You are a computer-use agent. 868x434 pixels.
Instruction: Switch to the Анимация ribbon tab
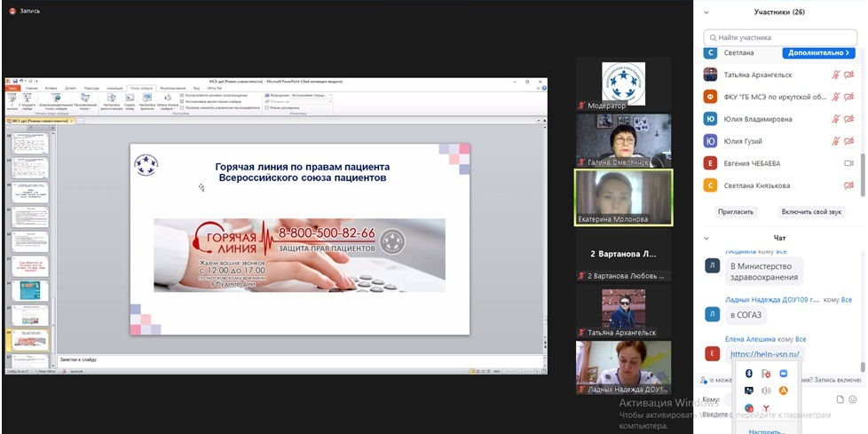(x=114, y=88)
